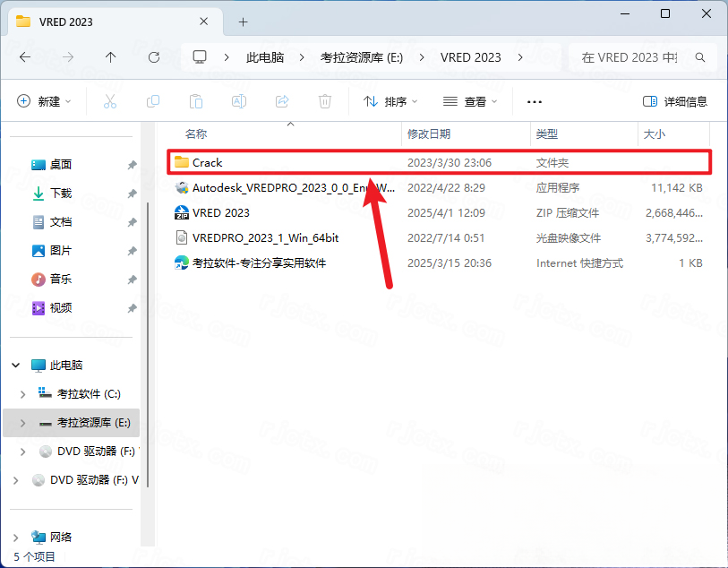Go back with the left arrow
The width and height of the screenshot is (728, 568).
(x=25, y=57)
